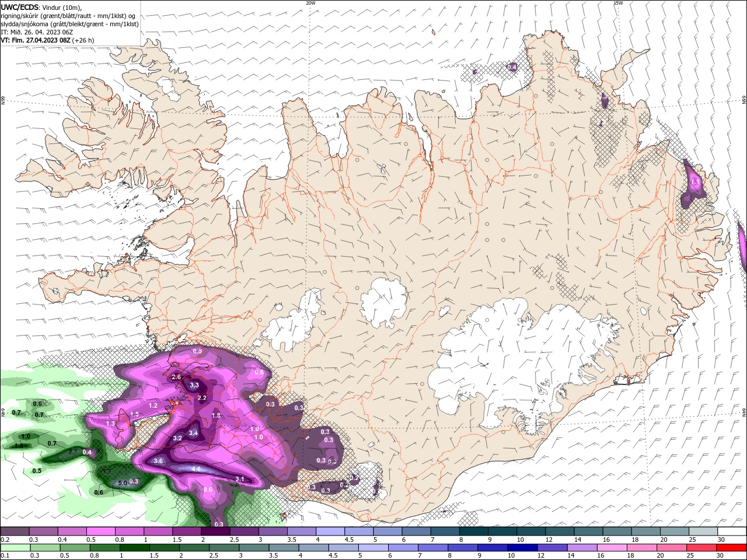Screen dimensions: 747x560
Task: Click the 4.6 peak snowfall value
Action: click(x=196, y=469)
